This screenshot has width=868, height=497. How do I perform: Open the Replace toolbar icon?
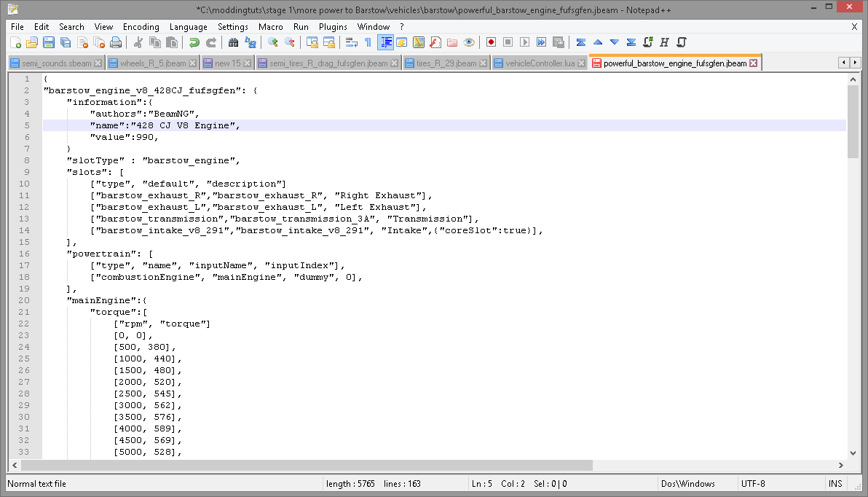[x=250, y=43]
